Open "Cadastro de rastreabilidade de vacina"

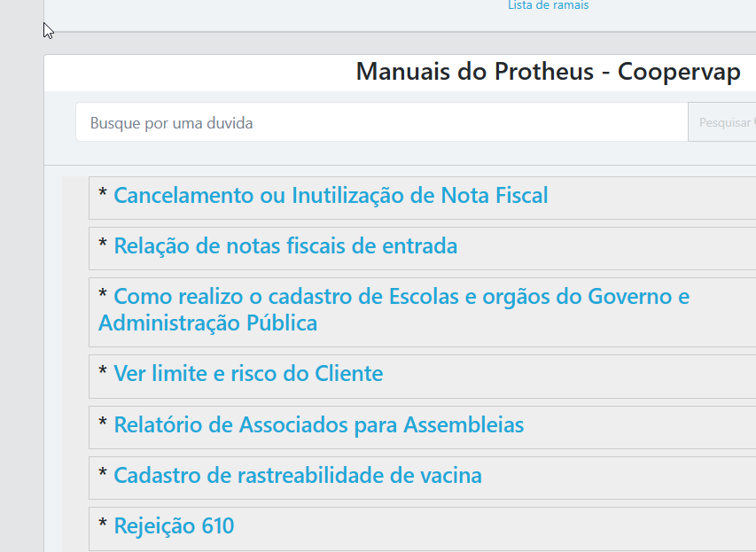coord(297,476)
